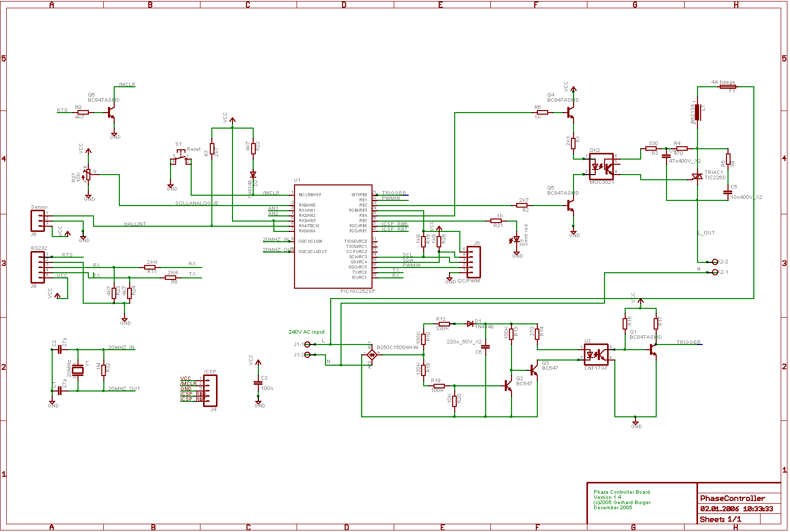Click the PIC18C252SP microcontroller U1 body
Viewport: 790px width, 532px height.
[x=333, y=236]
